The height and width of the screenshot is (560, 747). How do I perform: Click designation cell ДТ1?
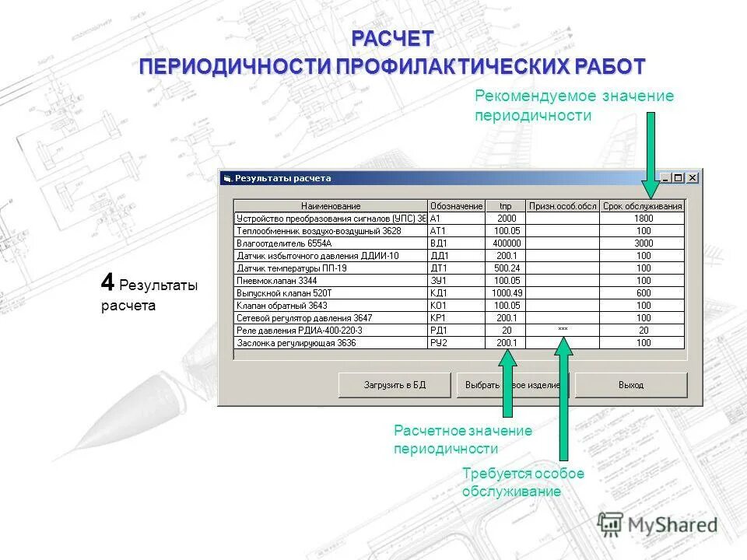457,268
